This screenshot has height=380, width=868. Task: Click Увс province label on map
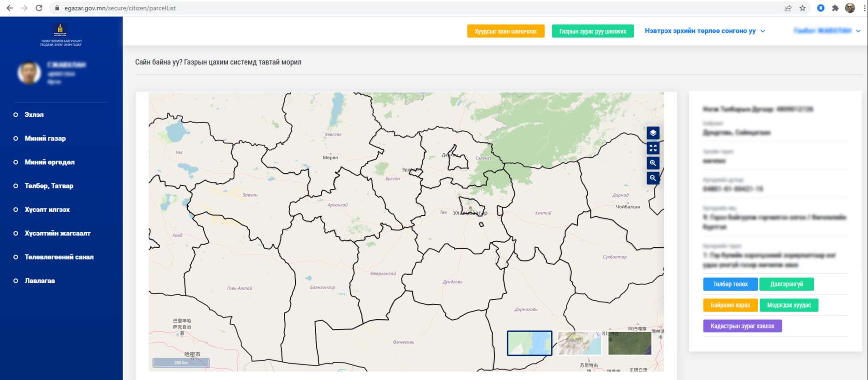(x=180, y=152)
